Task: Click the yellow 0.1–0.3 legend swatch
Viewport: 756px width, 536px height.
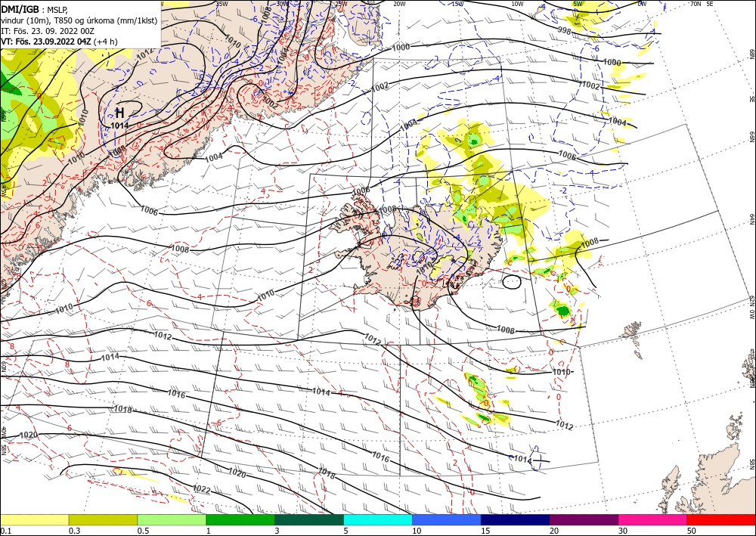Action: coord(34,519)
